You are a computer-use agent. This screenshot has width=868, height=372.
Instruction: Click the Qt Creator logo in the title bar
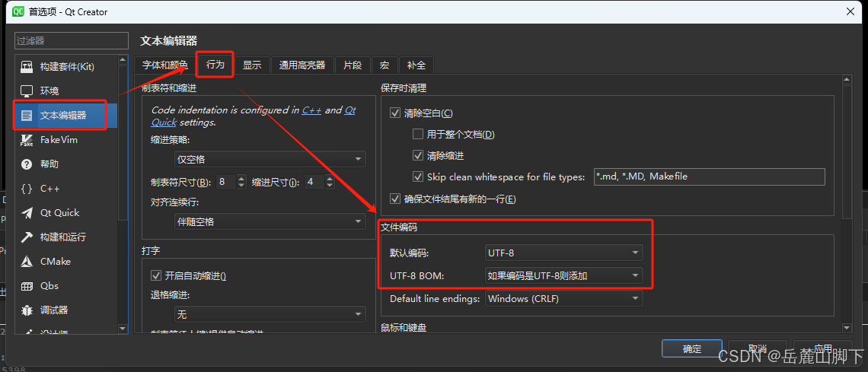click(18, 11)
